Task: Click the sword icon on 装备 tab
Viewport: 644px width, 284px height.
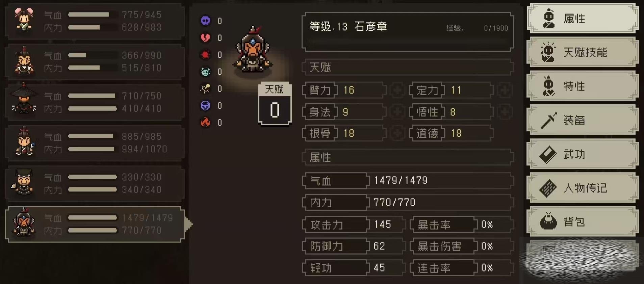Action: tap(549, 121)
